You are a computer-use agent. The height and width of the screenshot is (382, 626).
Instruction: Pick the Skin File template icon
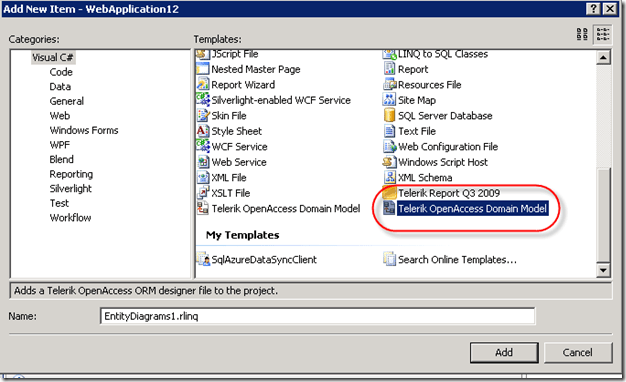203,115
